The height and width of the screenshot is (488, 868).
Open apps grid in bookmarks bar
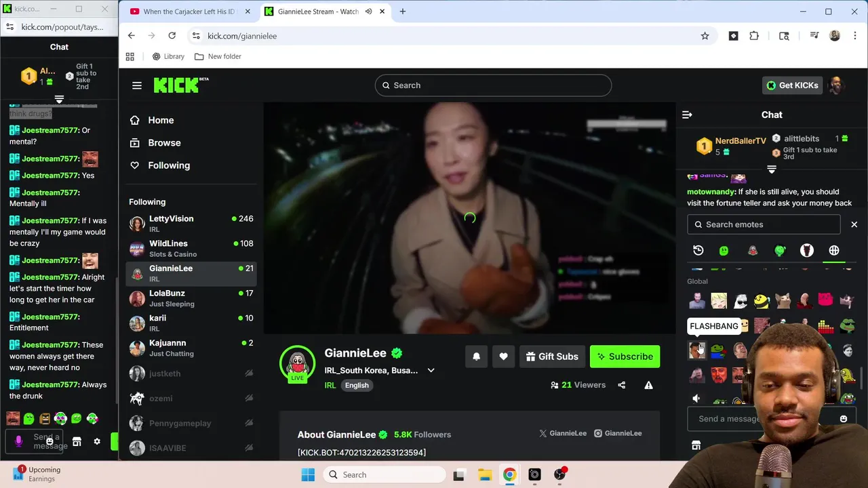pos(130,56)
